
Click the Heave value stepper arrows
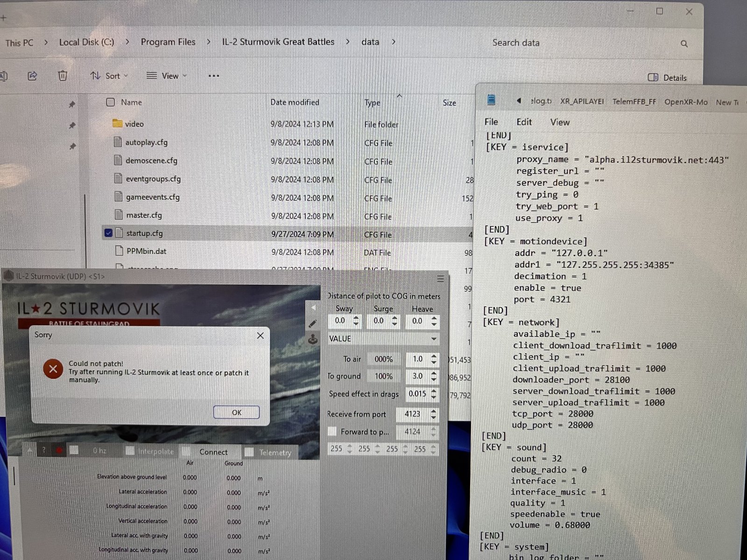pos(434,321)
